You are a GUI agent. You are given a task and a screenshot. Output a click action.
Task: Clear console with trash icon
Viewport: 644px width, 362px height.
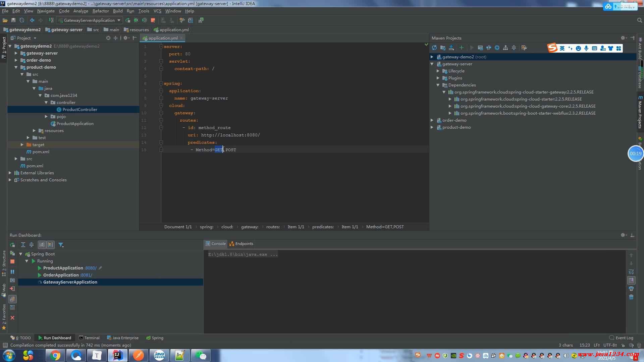631,297
